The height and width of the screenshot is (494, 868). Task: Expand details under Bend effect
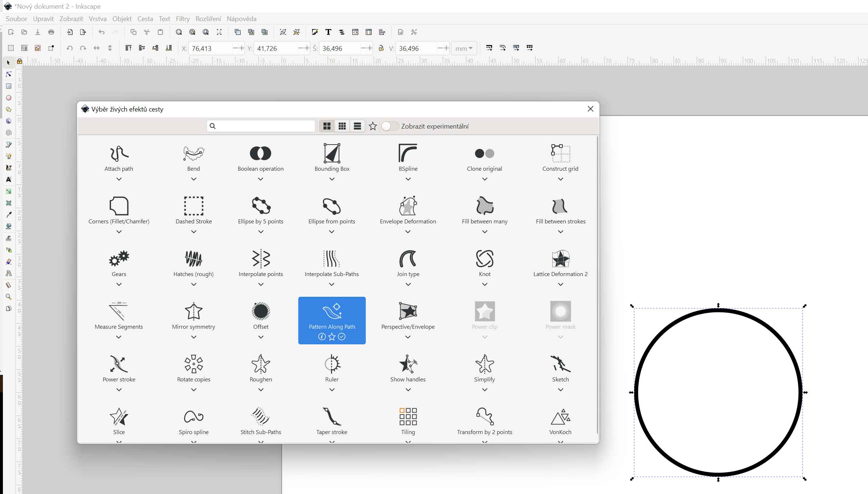[193, 179]
